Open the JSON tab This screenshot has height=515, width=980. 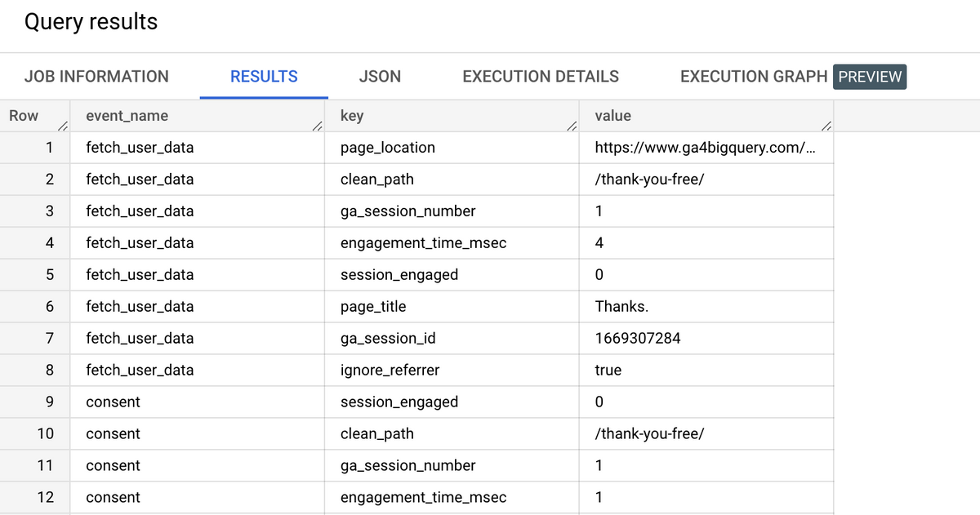point(380,76)
